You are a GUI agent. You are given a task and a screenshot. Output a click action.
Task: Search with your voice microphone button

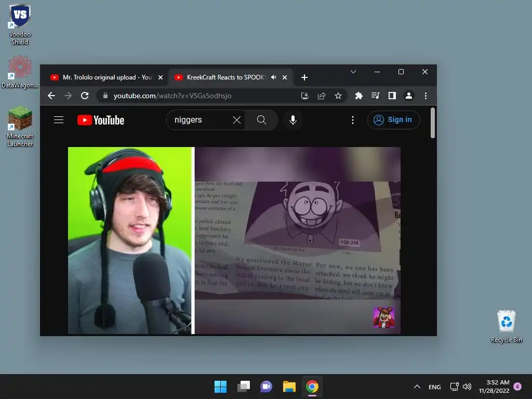(293, 120)
